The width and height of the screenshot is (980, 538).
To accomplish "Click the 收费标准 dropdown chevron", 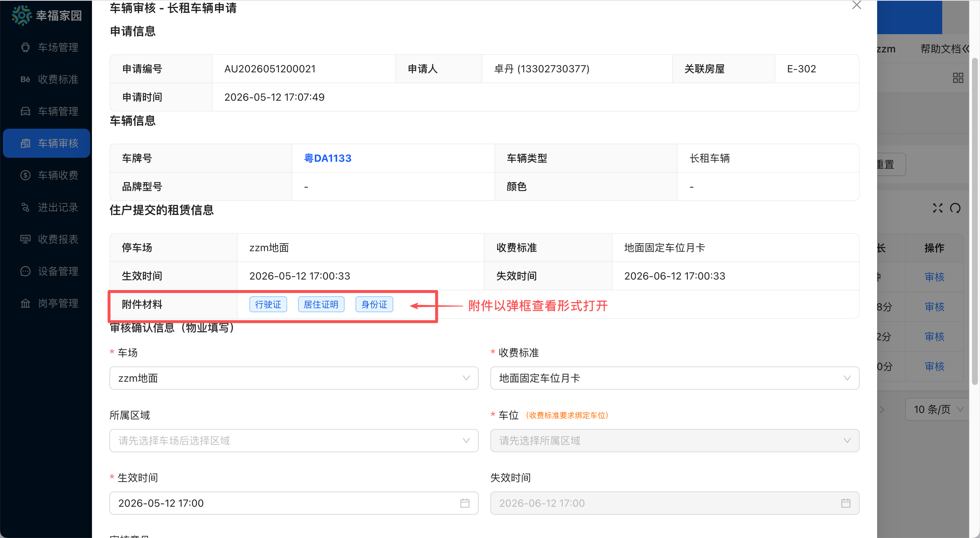I will [847, 378].
